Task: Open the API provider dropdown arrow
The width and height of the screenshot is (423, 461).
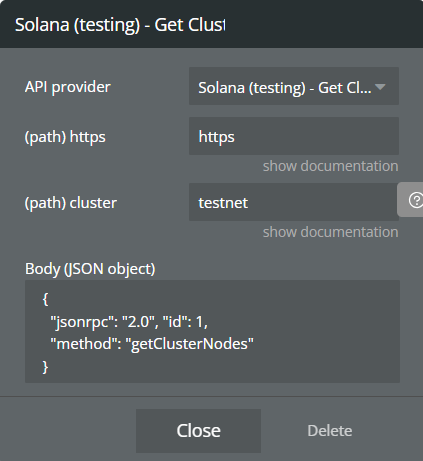Action: [x=380, y=87]
